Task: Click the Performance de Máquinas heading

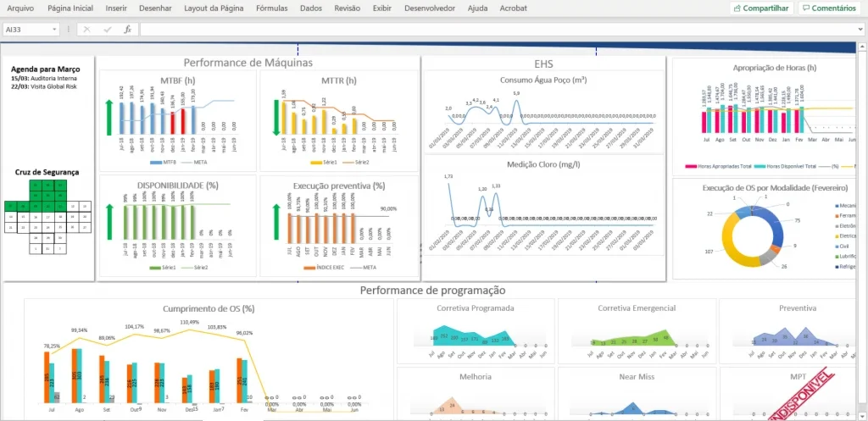Action: click(x=248, y=63)
